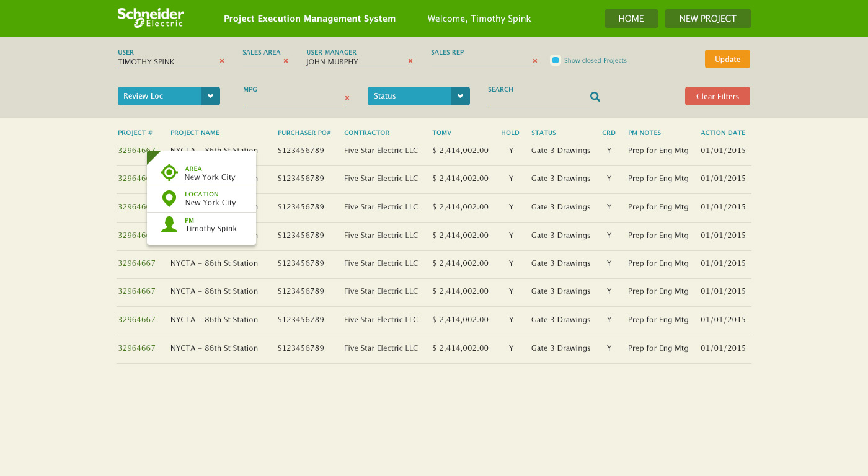868x476 pixels.
Task: Click the search magnifier icon
Action: [x=595, y=96]
